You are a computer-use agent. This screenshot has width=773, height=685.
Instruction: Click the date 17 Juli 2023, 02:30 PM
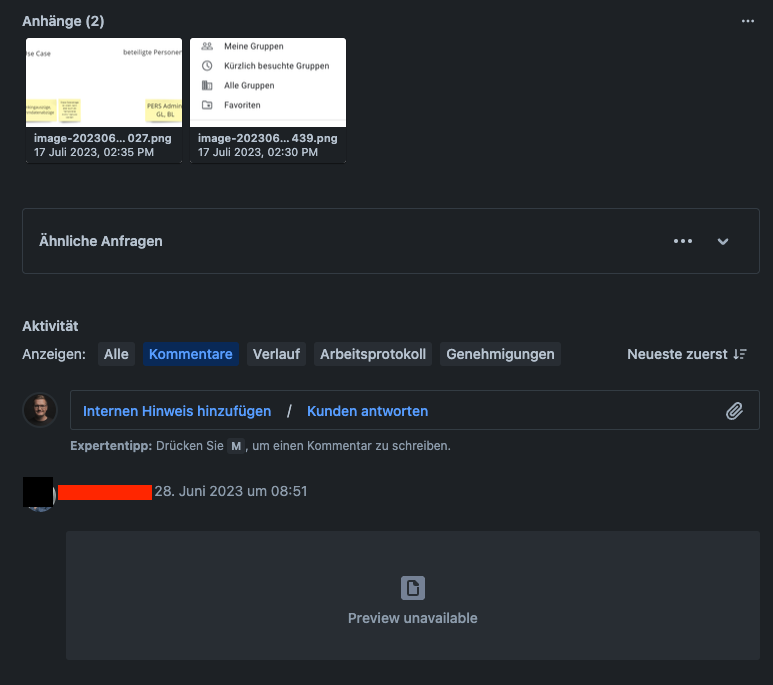[258, 152]
